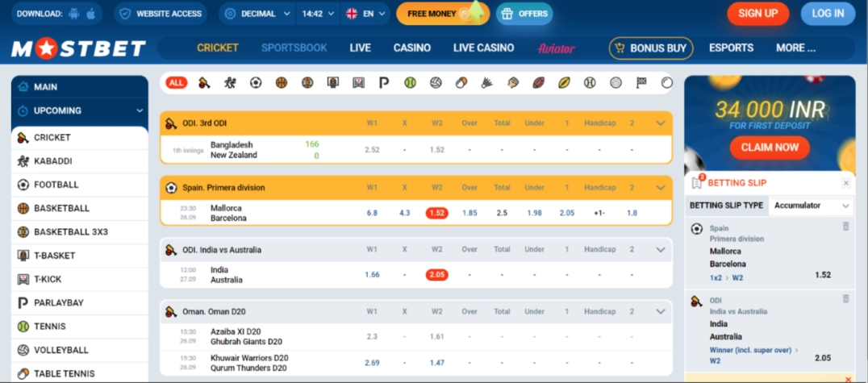This screenshot has height=383, width=868.
Task: Select the ParlayBay P icon in the filter row
Action: tap(384, 83)
